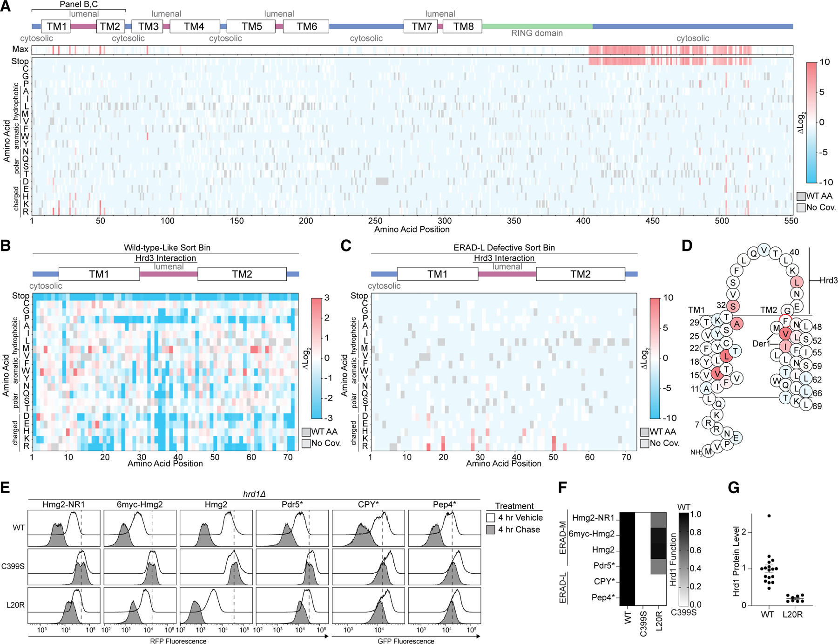Click the 'Der1' label in panel D

tap(761, 344)
